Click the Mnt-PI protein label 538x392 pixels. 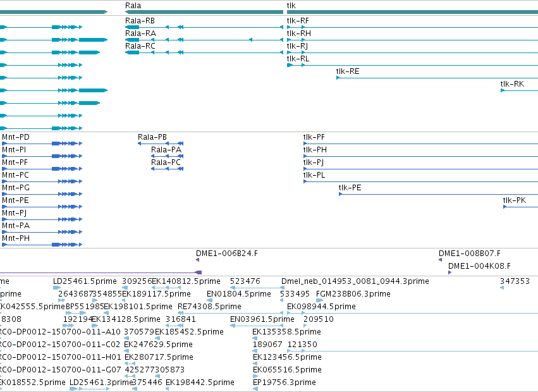[14, 150]
